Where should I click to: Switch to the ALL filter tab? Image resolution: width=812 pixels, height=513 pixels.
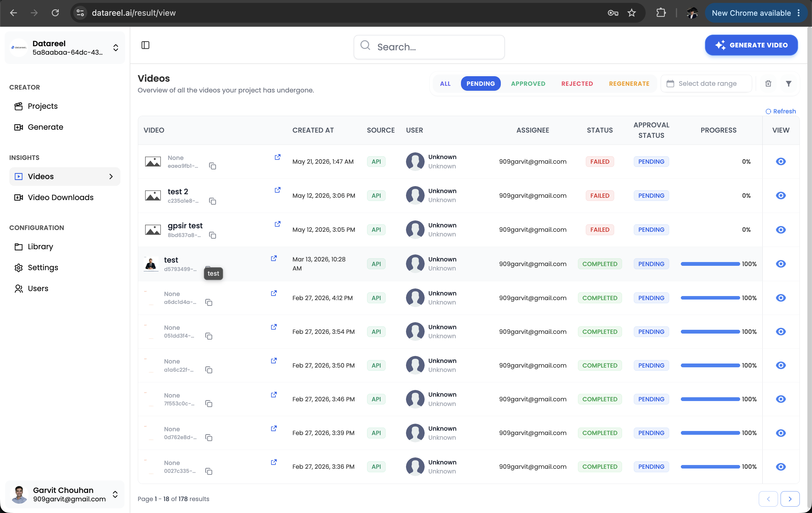(x=445, y=84)
